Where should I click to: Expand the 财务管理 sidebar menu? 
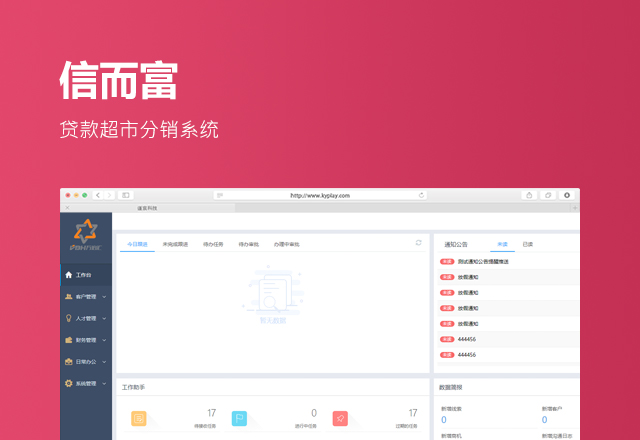tap(86, 340)
